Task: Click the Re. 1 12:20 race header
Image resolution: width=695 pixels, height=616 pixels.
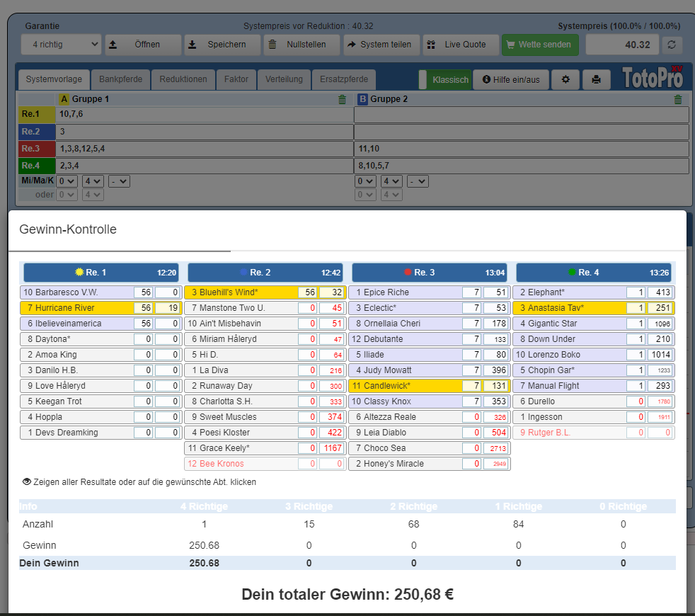Action: 101,273
